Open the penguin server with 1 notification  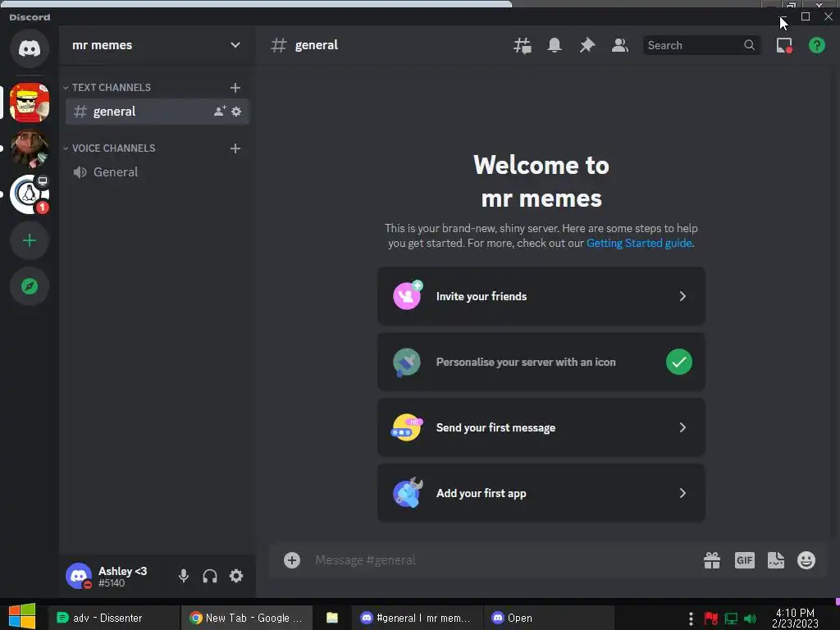[30, 194]
